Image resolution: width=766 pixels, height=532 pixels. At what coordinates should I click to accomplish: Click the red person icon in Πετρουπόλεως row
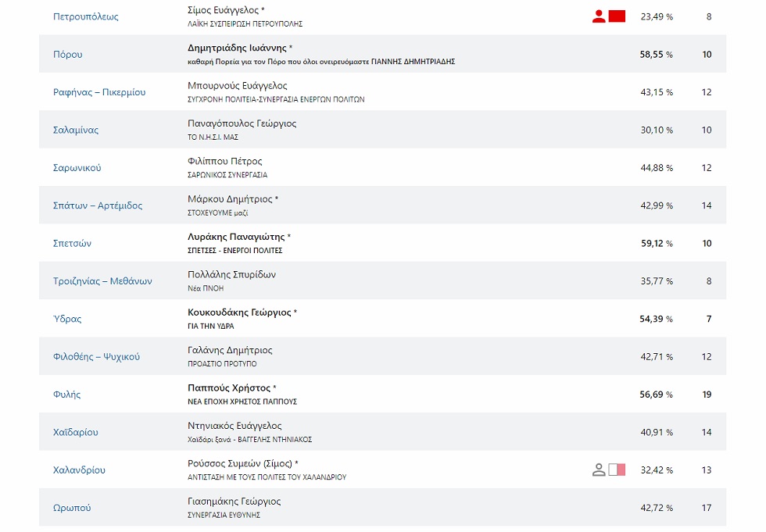tap(599, 16)
